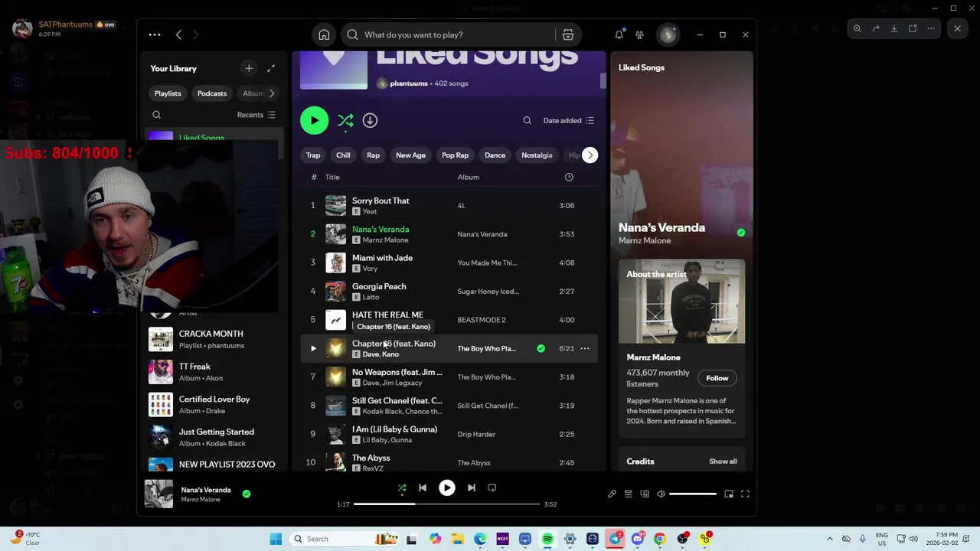Filter songs by Trap chip
The image size is (980, 551).
(x=313, y=155)
